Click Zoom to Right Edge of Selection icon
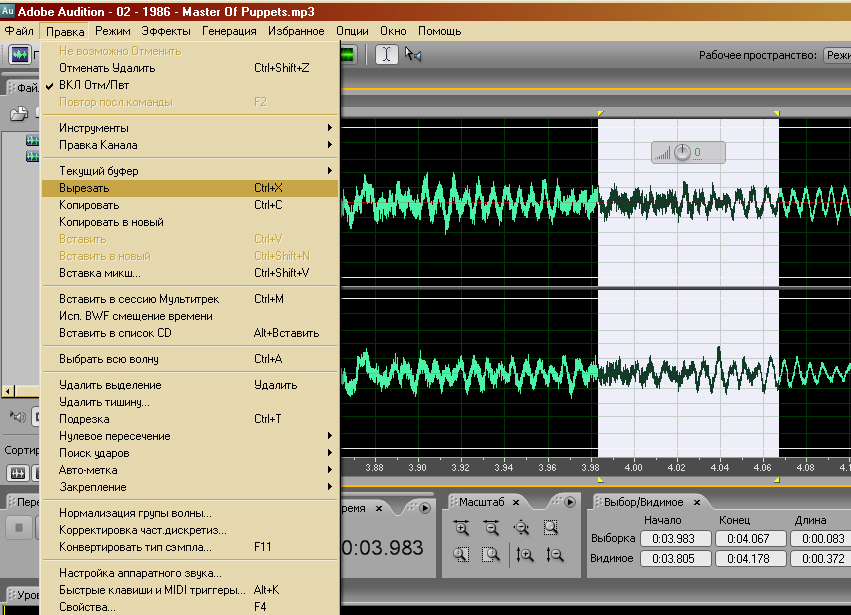 pos(491,554)
